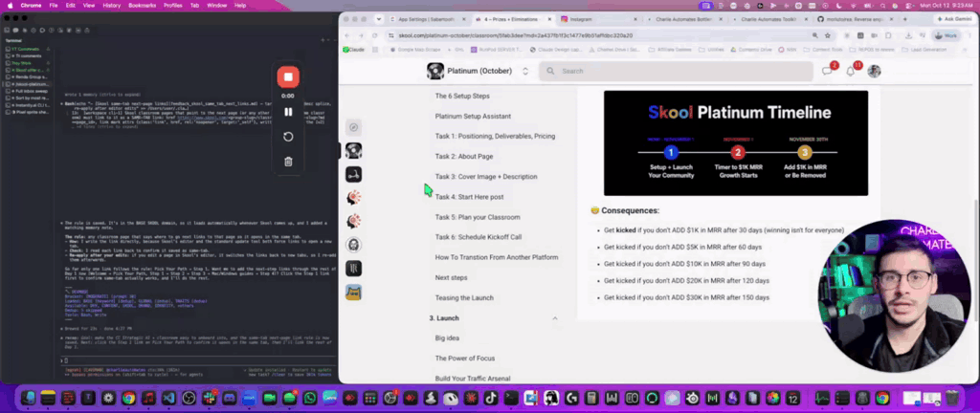This screenshot has width=980, height=413.
Task: Open Task 4: Start Here post
Action: click(x=469, y=197)
